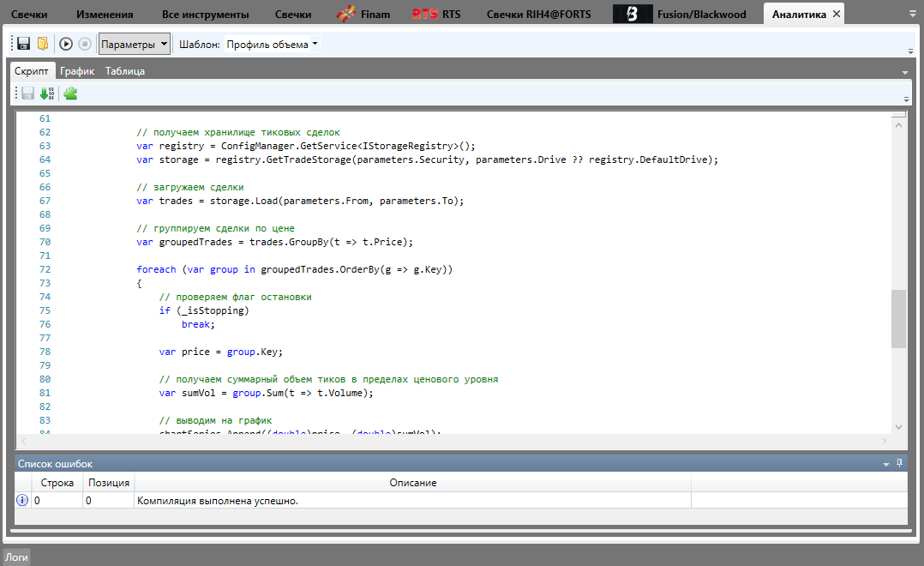Click the vertical scrollbar thumb in the code editor
This screenshot has height=566, width=924.
click(898, 319)
